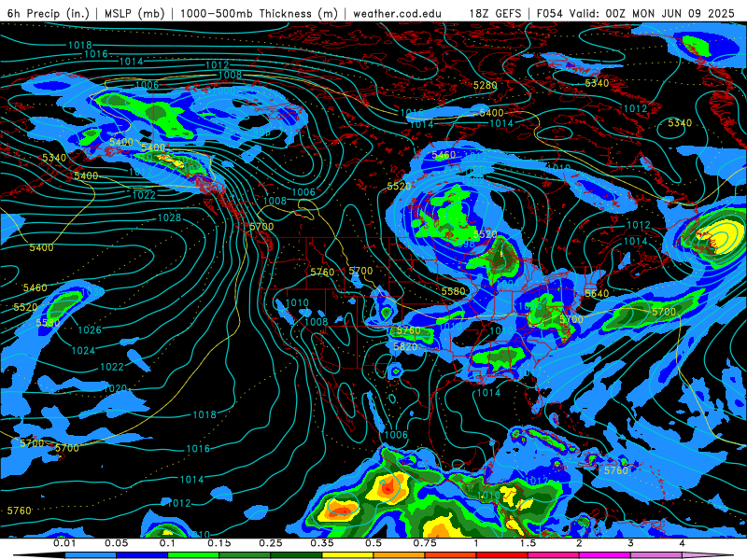Select the lavender 3–4 legend swatch
747x560 pixels.
coord(656,555)
